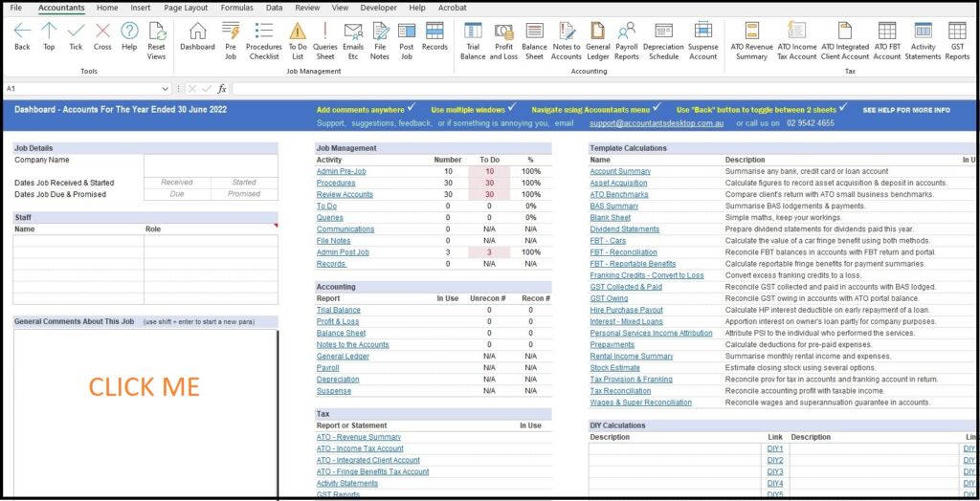Click the Cross mark tool
This screenshot has height=501, width=980.
102,32
